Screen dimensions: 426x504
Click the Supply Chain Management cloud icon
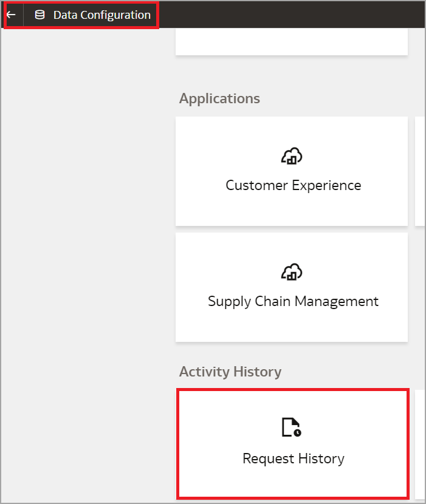pyautogui.click(x=292, y=271)
